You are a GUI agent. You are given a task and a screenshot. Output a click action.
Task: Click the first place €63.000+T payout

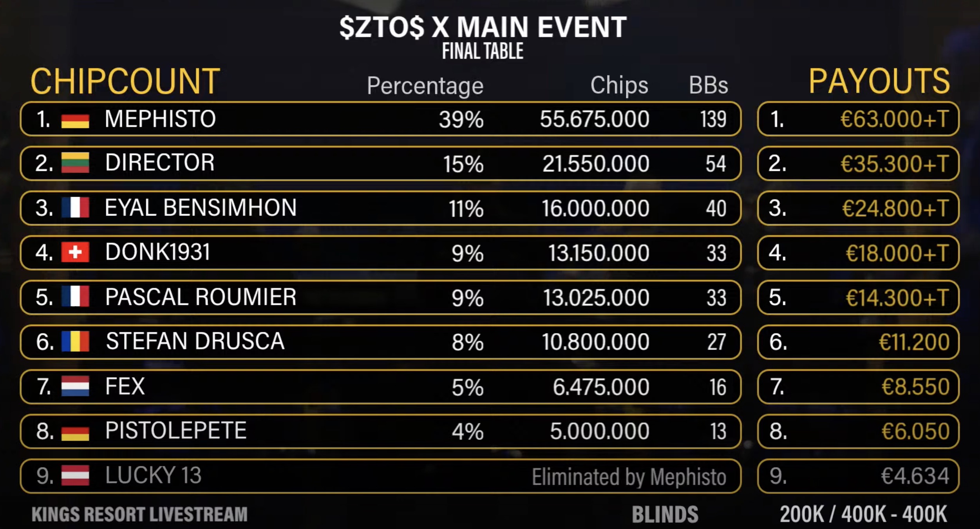click(x=894, y=119)
